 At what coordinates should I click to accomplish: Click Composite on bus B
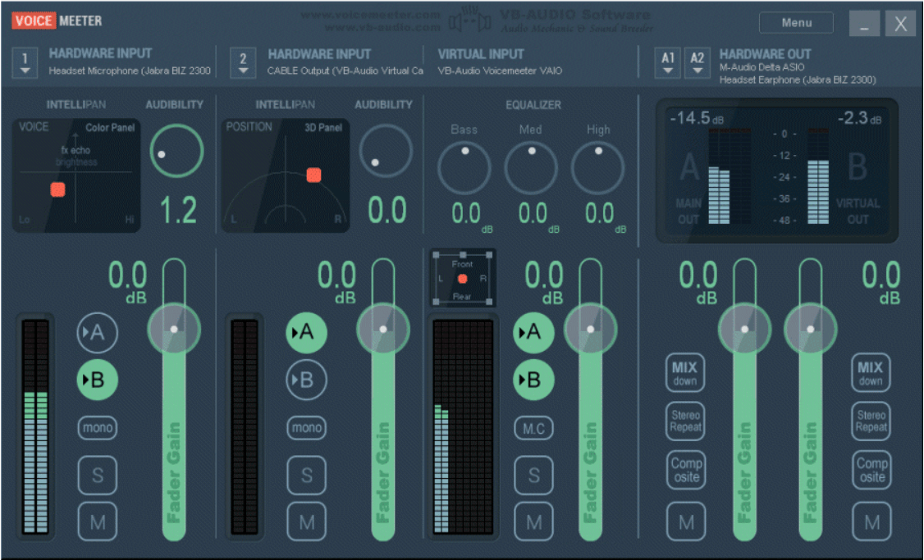coord(871,470)
